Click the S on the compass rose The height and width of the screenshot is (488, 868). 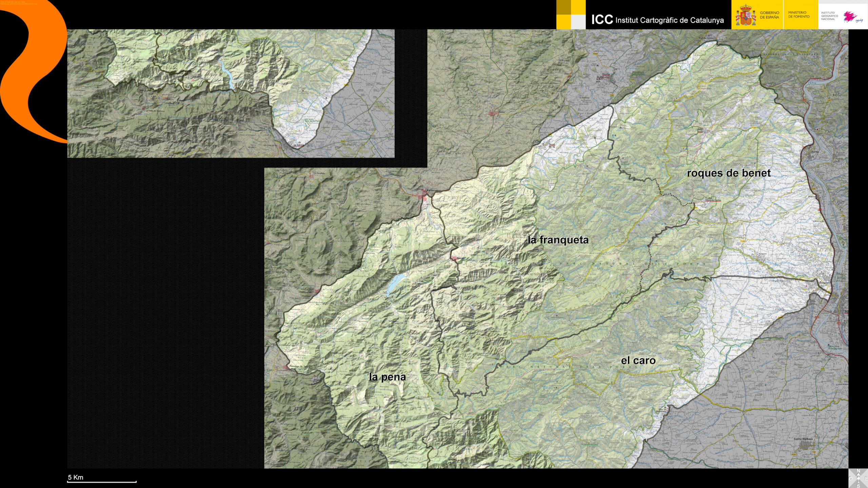coord(858,486)
